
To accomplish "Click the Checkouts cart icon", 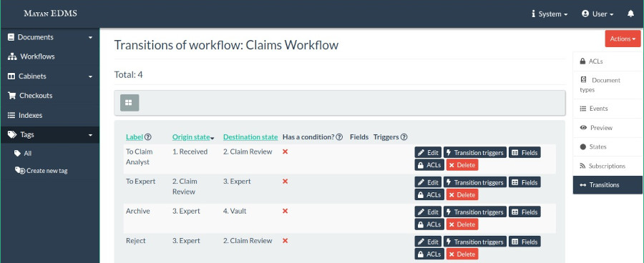I will (x=12, y=96).
